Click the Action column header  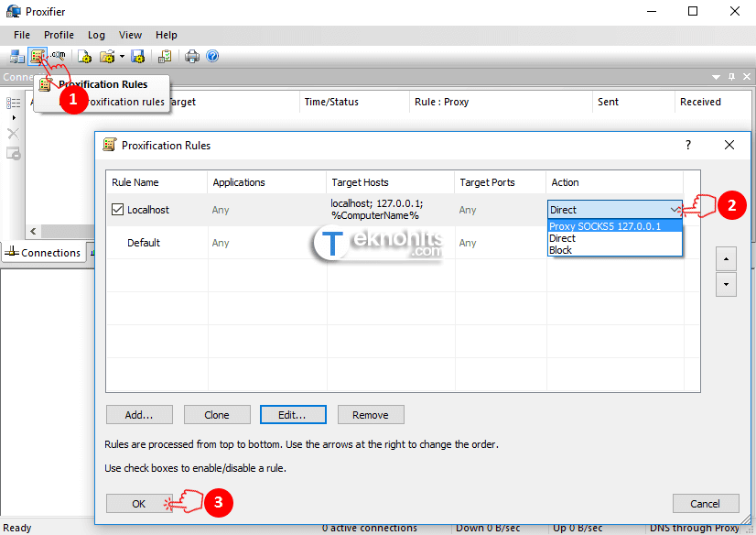click(x=615, y=182)
